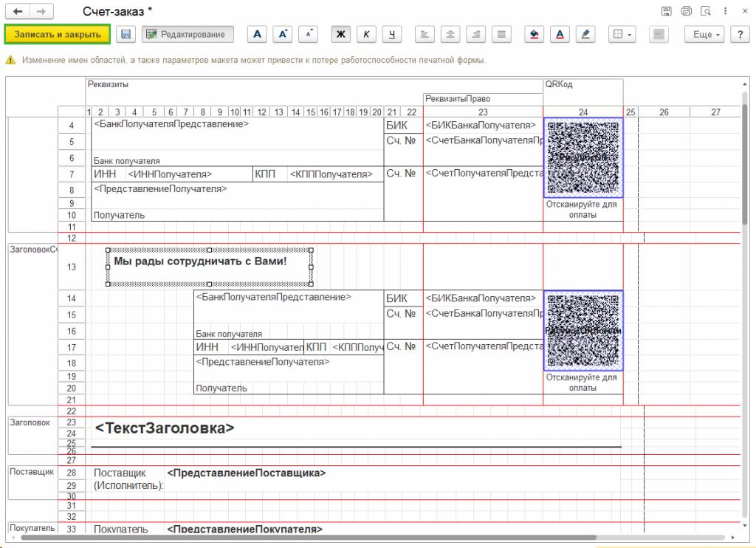This screenshot has height=548, width=756.
Task: Choose cell background fill color
Action: (x=535, y=34)
